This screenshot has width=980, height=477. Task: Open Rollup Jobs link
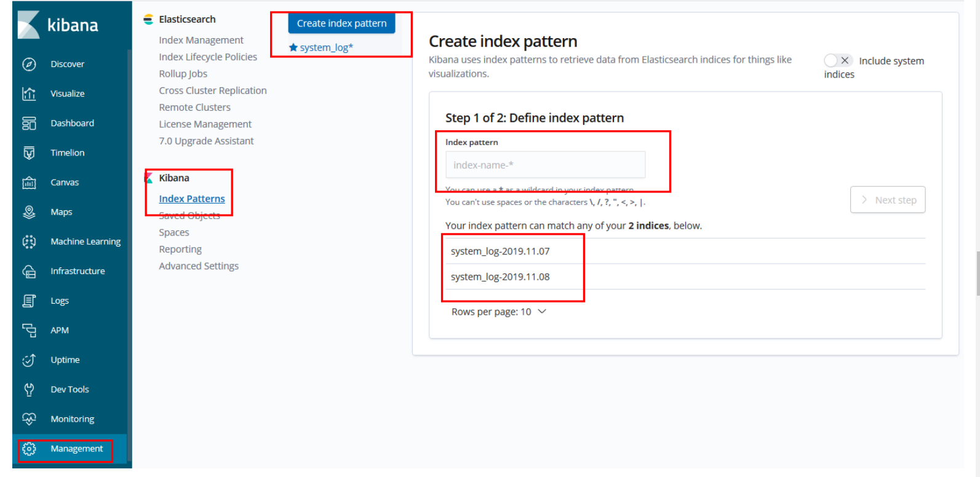tap(183, 74)
